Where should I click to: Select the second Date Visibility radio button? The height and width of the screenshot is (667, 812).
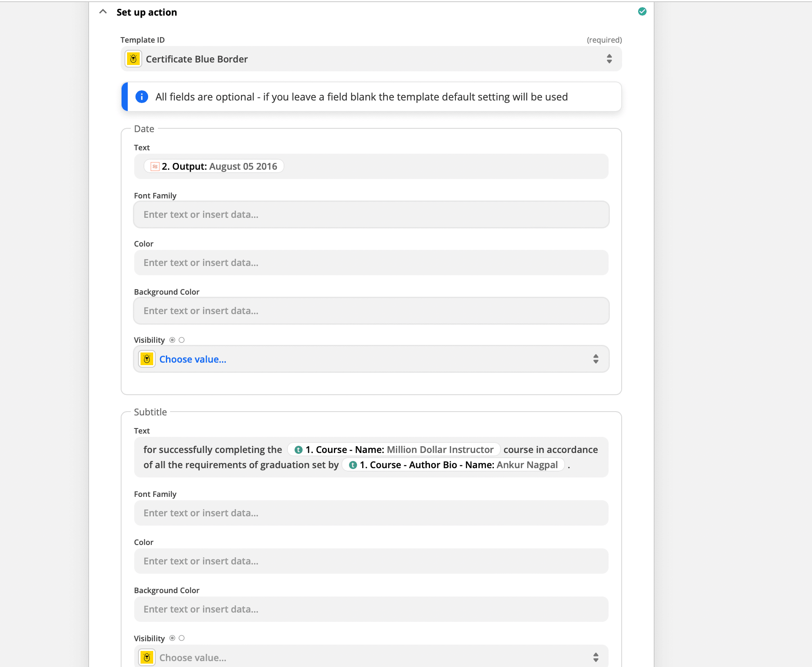[x=181, y=340]
